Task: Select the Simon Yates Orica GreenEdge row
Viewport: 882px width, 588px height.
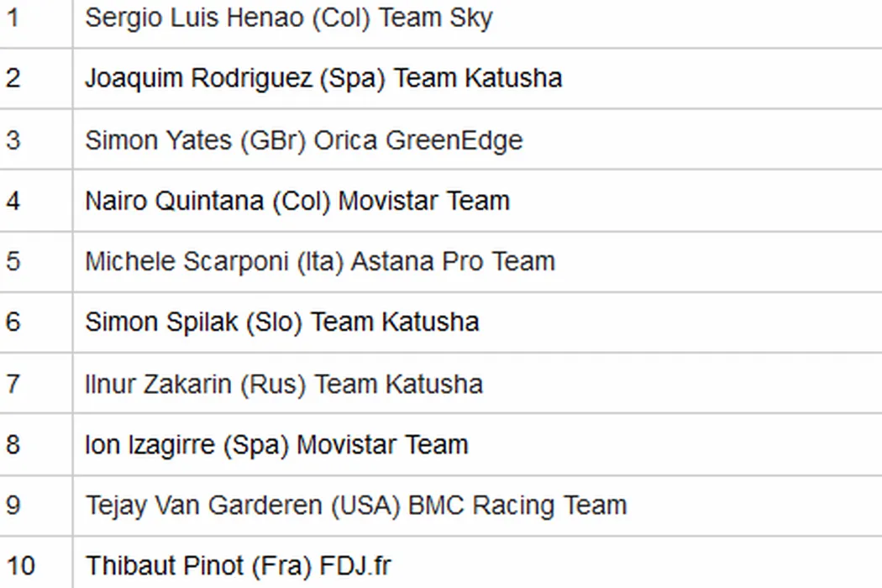Action: (x=303, y=139)
